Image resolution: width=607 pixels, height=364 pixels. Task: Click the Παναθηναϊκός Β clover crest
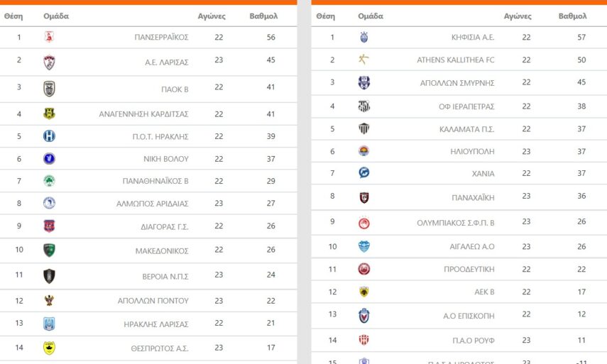click(49, 181)
